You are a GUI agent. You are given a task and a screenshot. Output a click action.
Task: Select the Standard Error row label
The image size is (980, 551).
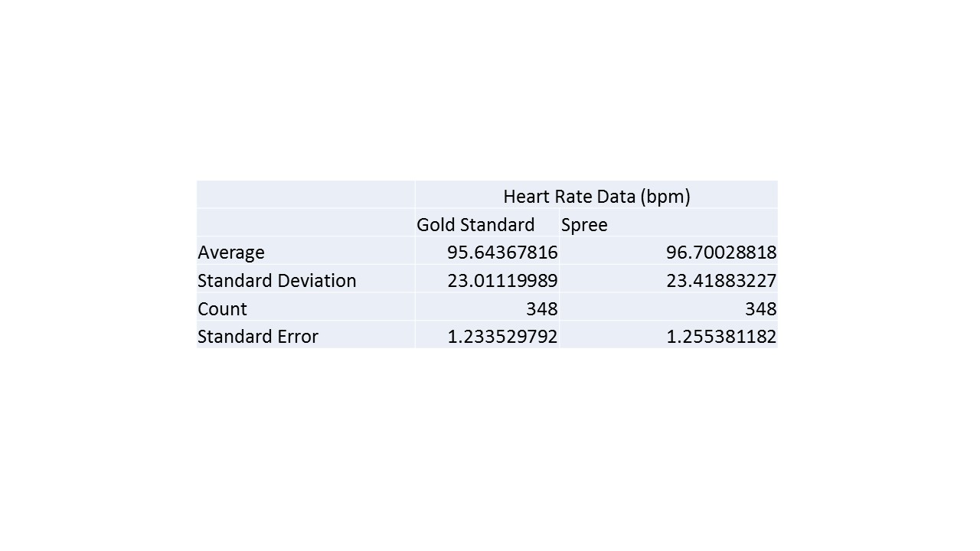coord(258,337)
